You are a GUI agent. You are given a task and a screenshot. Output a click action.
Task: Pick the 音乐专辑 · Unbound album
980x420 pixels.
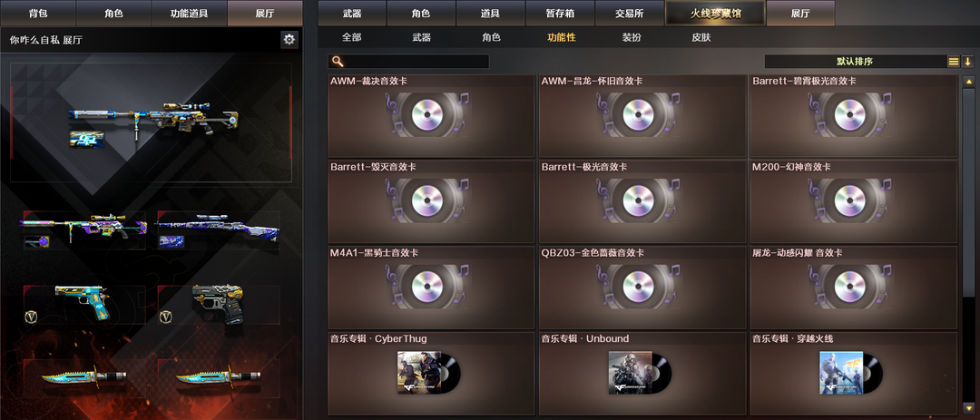[x=642, y=373]
